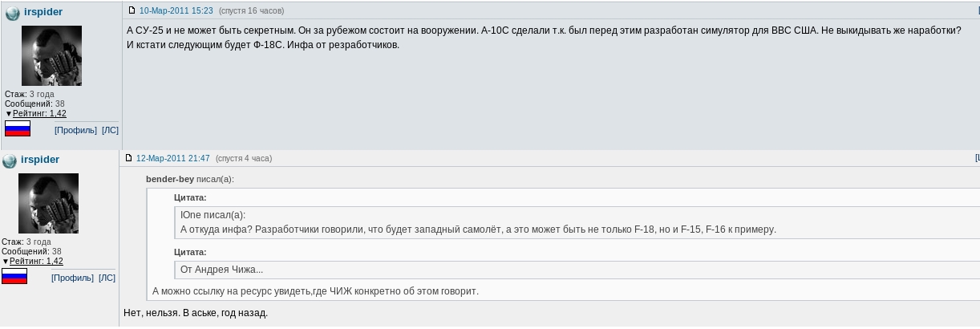Click the globe status icon beside first irspider
The image size is (980, 329).
[x=12, y=13]
